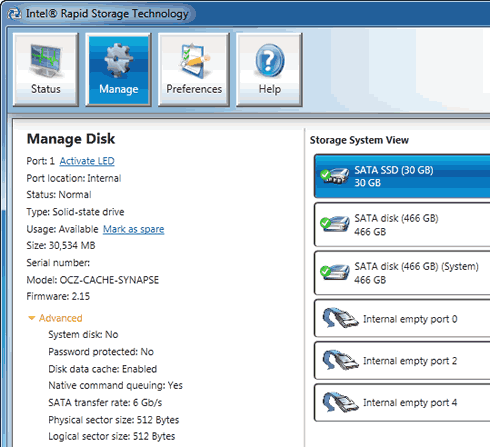The image size is (490, 447).
Task: Select the non-System SATA disk 466 GB entry
Action: pyautogui.click(x=402, y=225)
